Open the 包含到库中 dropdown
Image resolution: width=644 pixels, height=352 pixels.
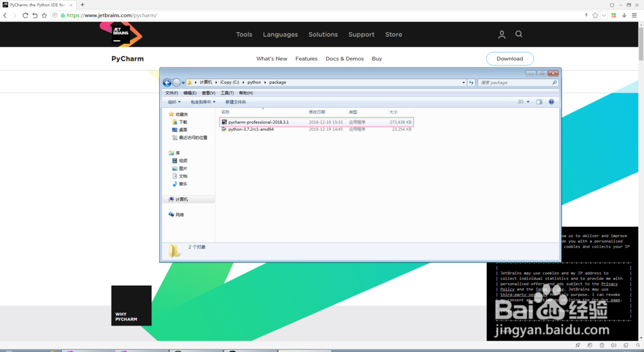tap(203, 102)
